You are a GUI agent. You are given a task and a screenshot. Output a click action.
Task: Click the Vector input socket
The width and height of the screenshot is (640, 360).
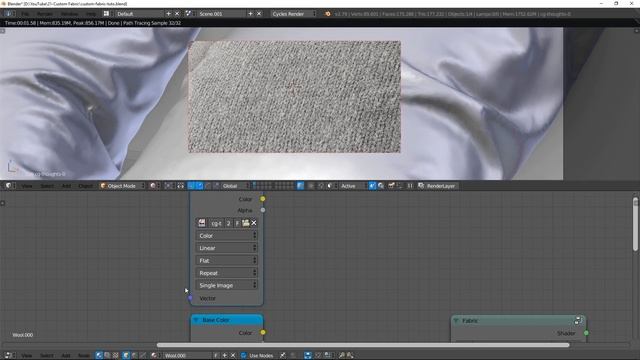pos(190,298)
